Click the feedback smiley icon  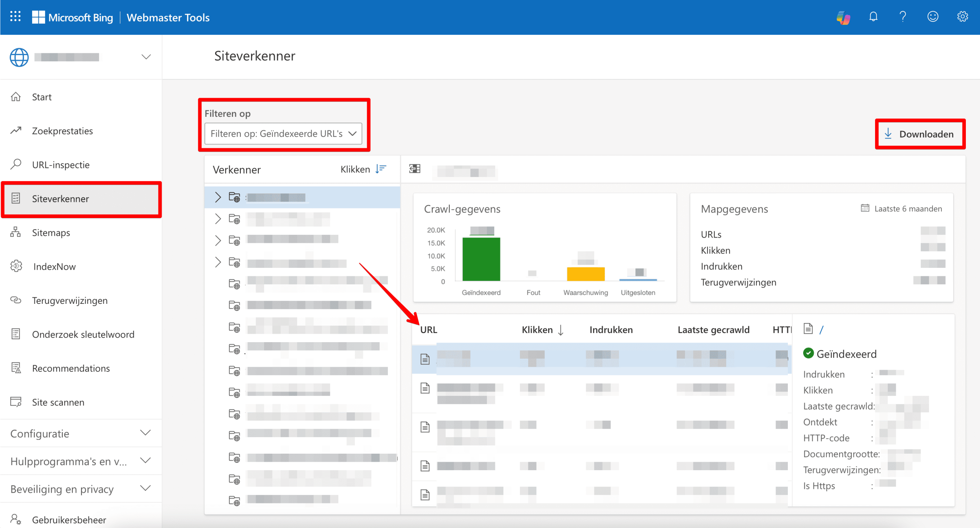933,17
